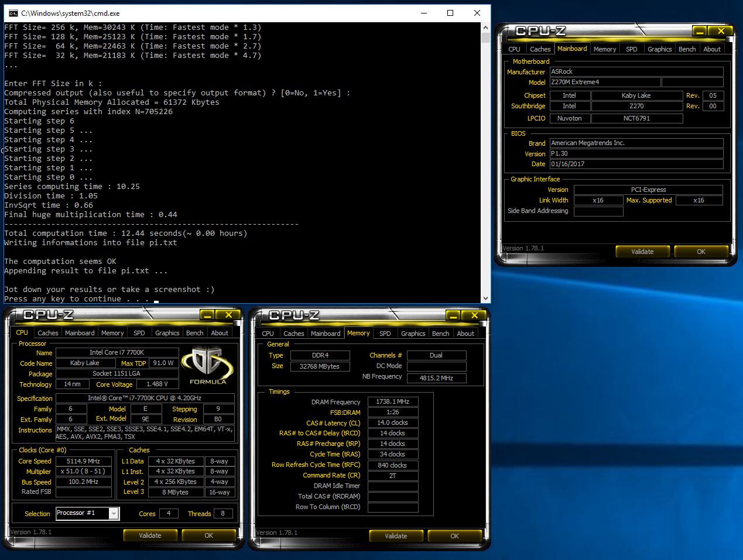Click the CAS# Latency 14.0 clocks value
The width and height of the screenshot is (743, 560).
tap(393, 422)
